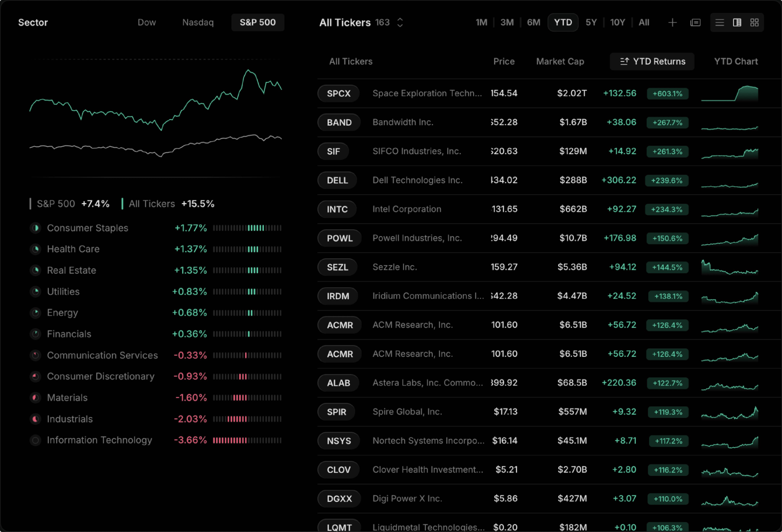This screenshot has height=532, width=782.
Task: Click the Consumer Discretionary pie icon
Action: pyautogui.click(x=35, y=376)
